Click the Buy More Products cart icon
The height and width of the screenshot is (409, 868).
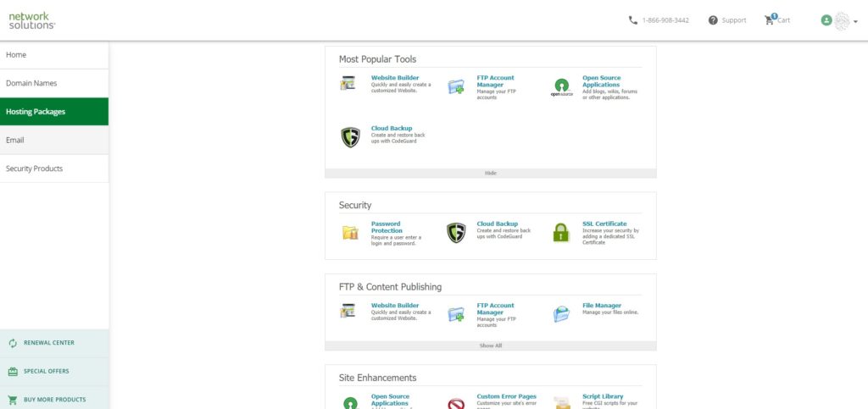[x=14, y=400]
